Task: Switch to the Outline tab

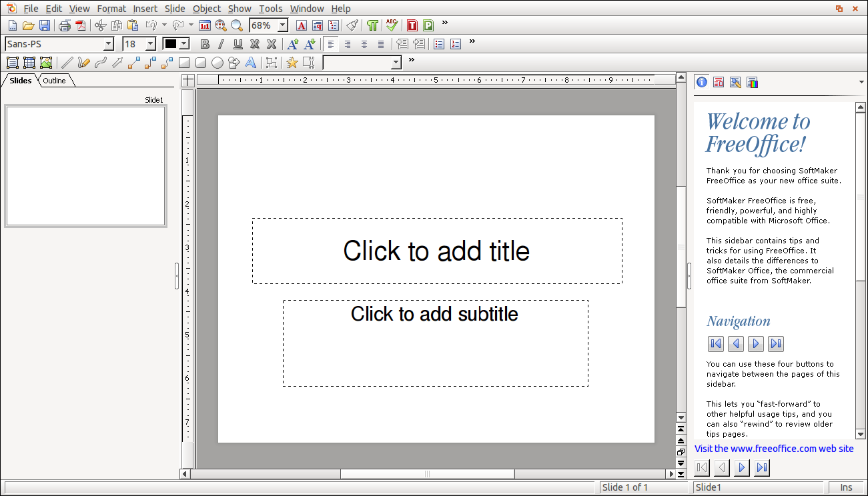Action: (x=55, y=81)
